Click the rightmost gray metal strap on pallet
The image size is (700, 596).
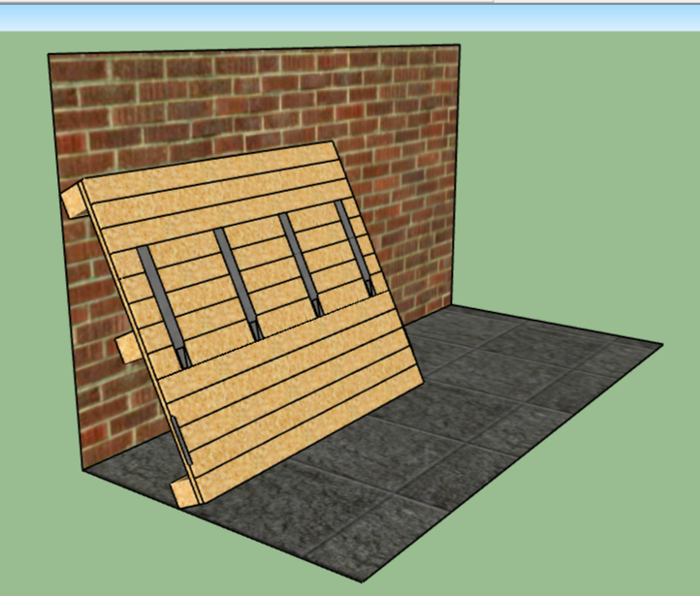(x=355, y=248)
